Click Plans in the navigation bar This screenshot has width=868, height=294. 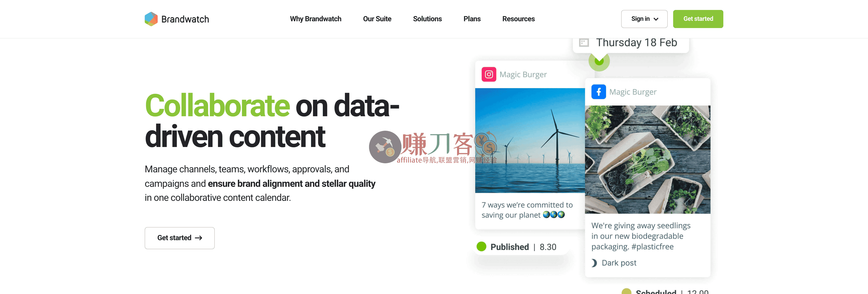click(x=472, y=19)
